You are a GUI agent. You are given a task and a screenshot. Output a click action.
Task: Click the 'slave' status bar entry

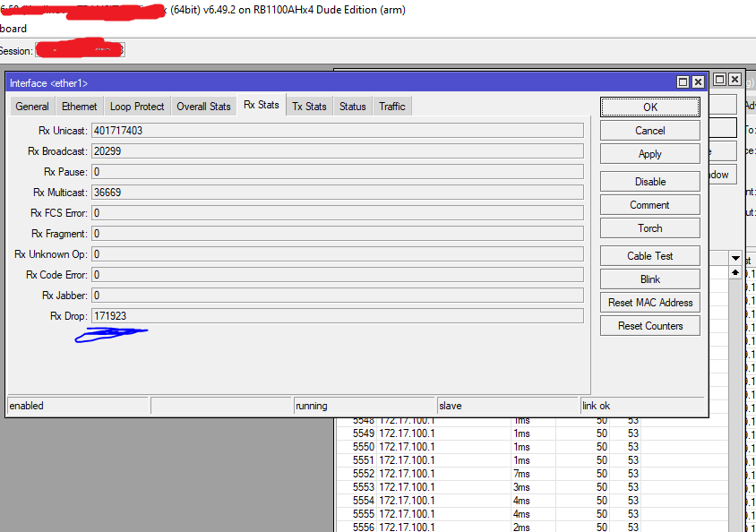coord(507,406)
